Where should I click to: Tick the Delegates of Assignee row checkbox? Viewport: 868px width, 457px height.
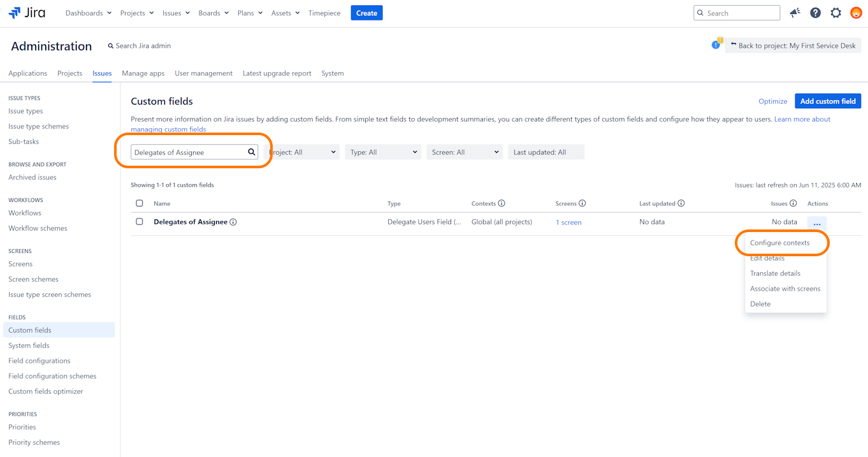(140, 222)
